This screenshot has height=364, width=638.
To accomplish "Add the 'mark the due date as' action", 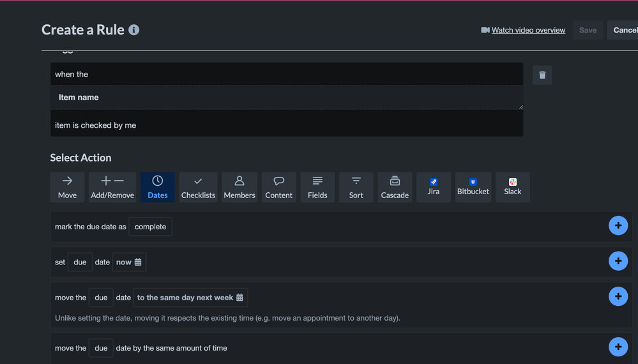I will tap(618, 225).
